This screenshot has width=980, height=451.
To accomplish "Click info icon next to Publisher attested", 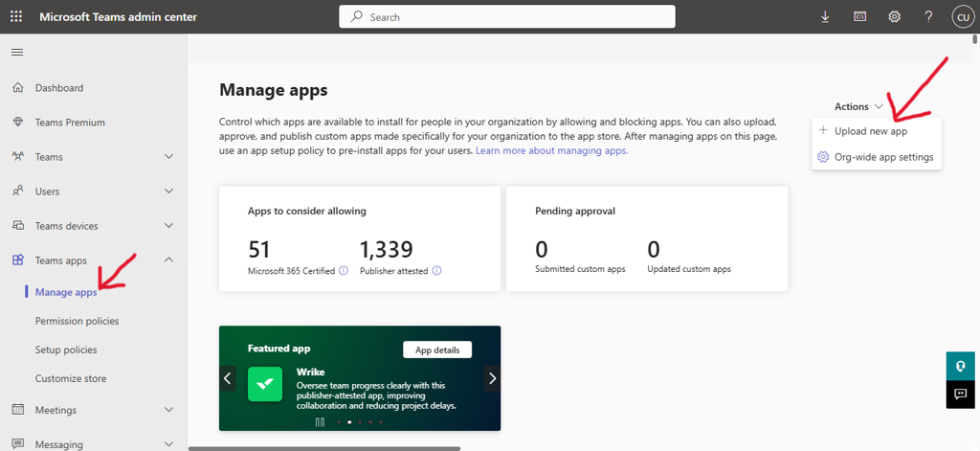I will point(436,271).
